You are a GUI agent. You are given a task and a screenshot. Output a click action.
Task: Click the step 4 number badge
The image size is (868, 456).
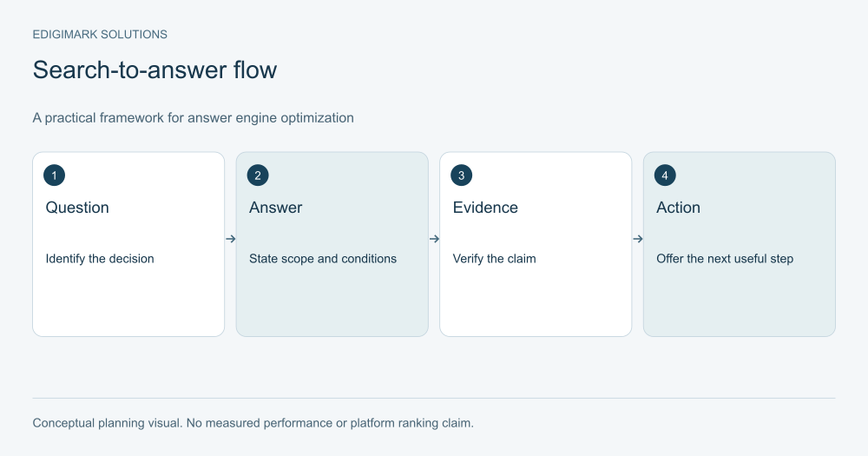click(665, 175)
